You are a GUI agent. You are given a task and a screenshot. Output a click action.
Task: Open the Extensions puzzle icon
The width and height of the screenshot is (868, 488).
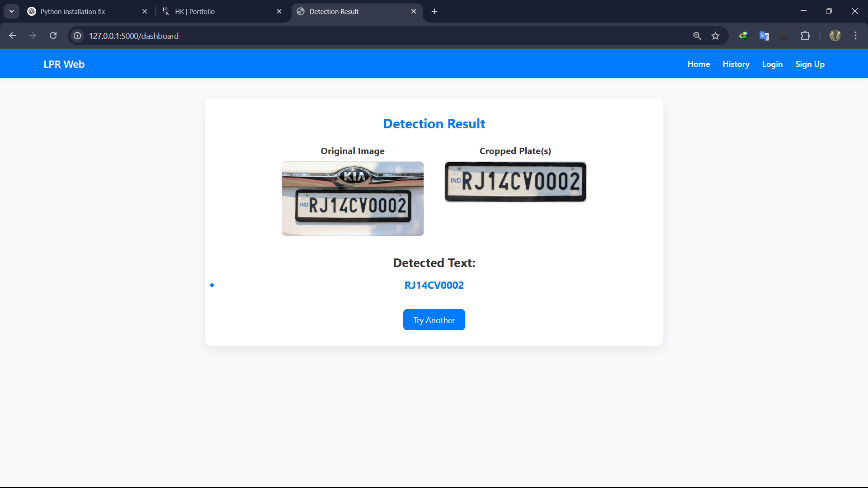click(x=805, y=36)
